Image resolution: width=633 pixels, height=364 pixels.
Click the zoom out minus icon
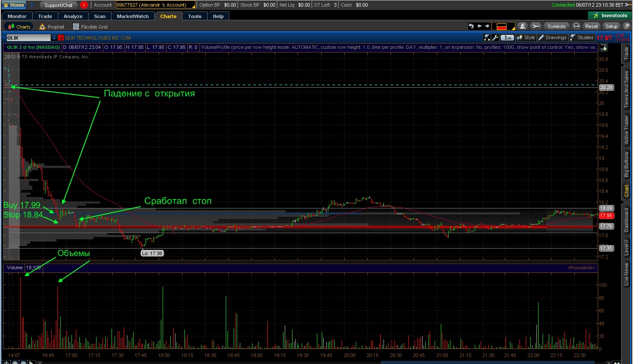tap(23, 362)
